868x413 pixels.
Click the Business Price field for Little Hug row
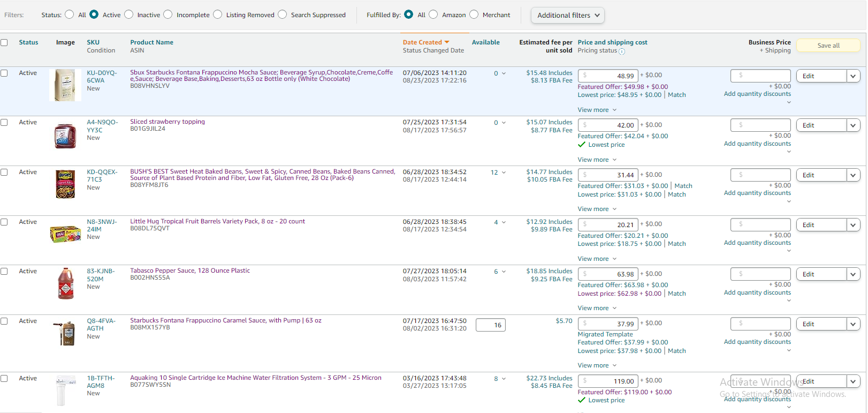760,224
